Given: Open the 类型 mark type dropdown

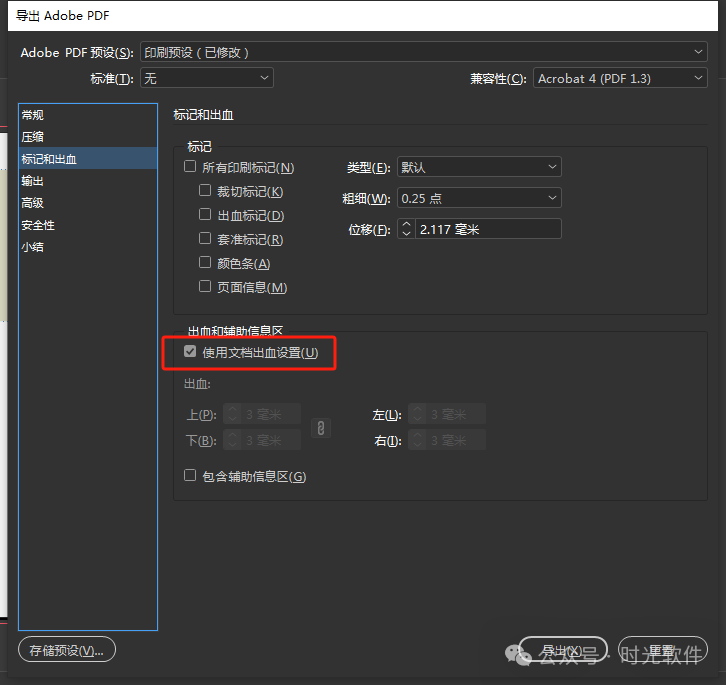Looking at the screenshot, I should coord(478,167).
